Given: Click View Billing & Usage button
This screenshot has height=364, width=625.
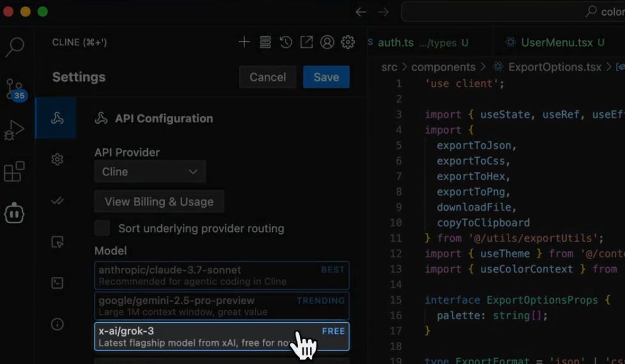Looking at the screenshot, I should tap(159, 202).
